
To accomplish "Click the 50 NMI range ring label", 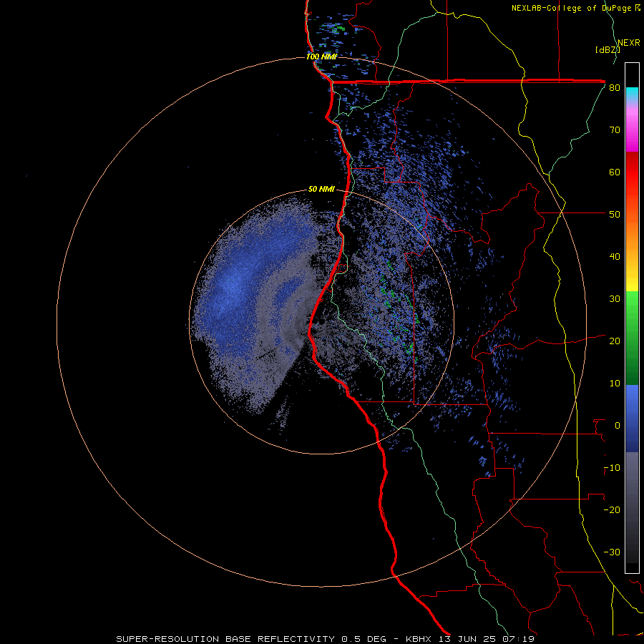I will pyautogui.click(x=321, y=189).
